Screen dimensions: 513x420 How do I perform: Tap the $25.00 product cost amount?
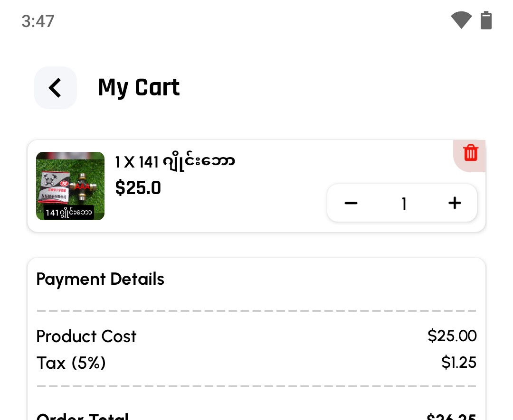pyautogui.click(x=452, y=336)
